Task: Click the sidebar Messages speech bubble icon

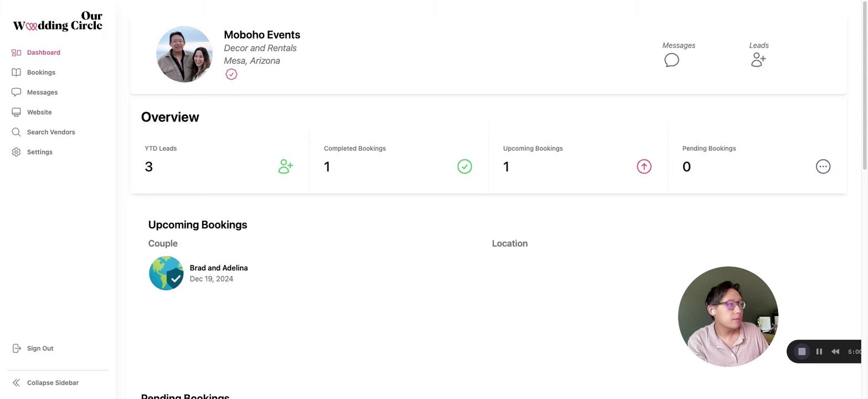Action: pos(16,93)
